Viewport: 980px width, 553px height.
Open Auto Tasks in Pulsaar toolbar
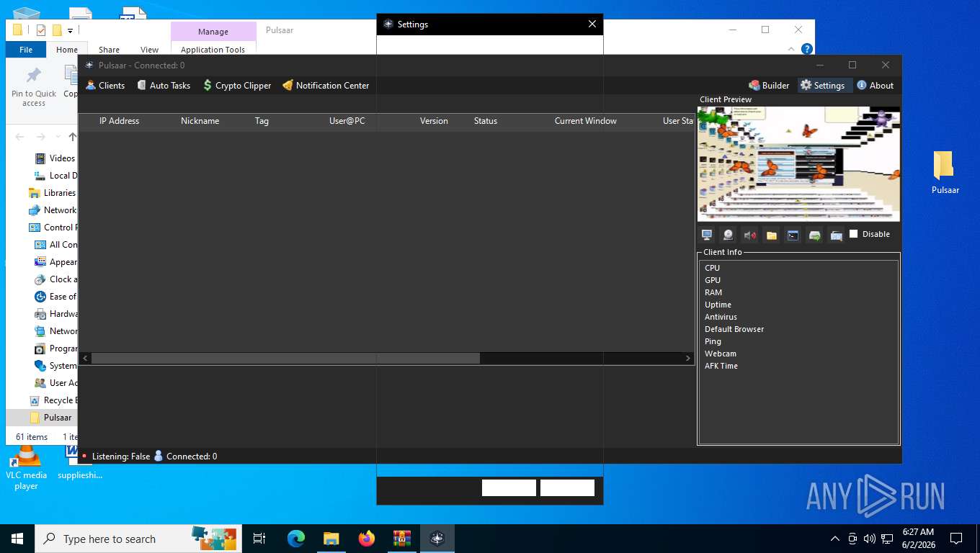(164, 85)
